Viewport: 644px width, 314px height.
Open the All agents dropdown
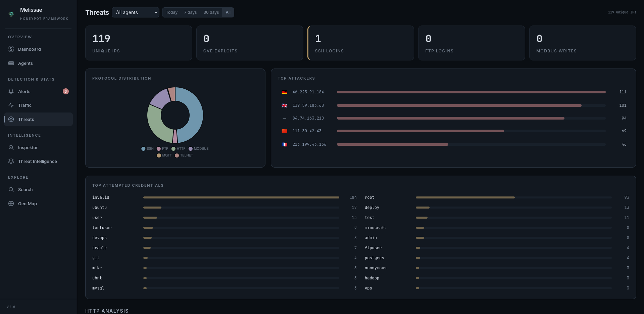136,12
